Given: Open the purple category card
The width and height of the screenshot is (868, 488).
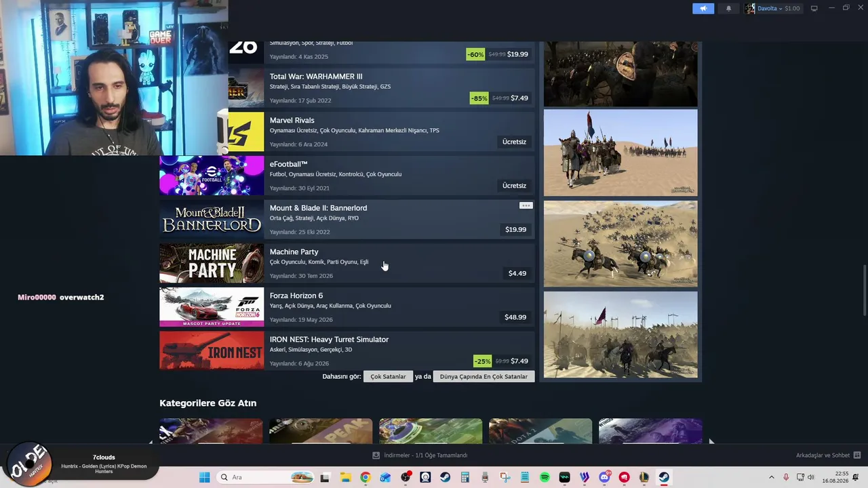Looking at the screenshot, I should pos(650,431).
